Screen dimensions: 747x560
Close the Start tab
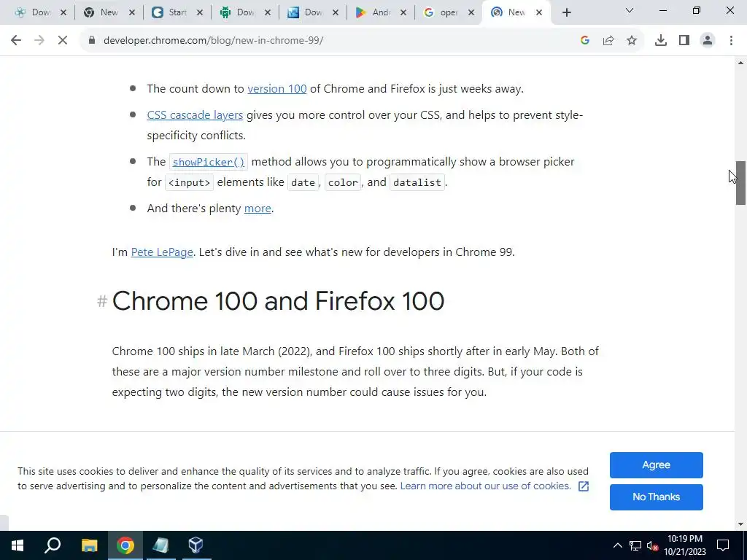click(x=200, y=13)
